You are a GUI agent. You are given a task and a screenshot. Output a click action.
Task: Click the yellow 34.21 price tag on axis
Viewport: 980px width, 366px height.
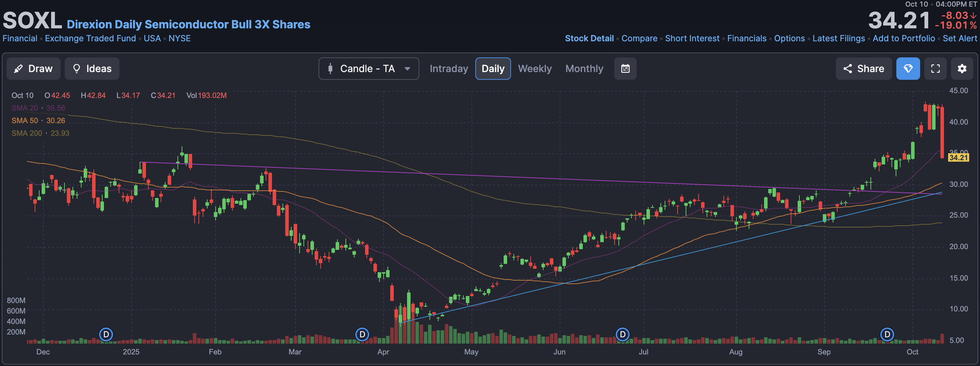(958, 157)
